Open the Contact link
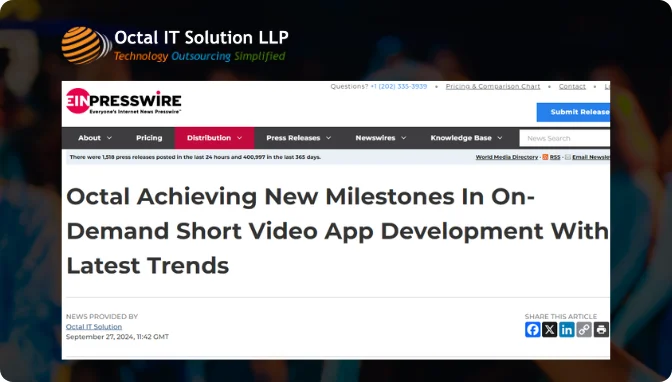672x382 pixels. (572, 87)
